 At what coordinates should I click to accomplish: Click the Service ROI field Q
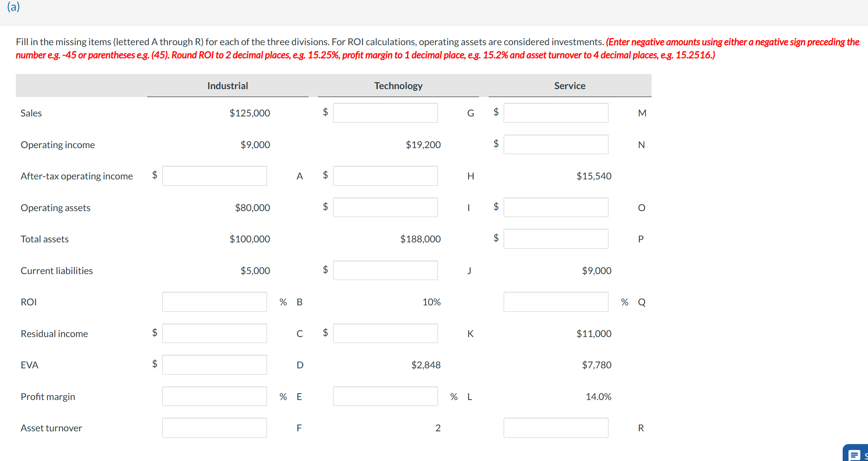(556, 302)
